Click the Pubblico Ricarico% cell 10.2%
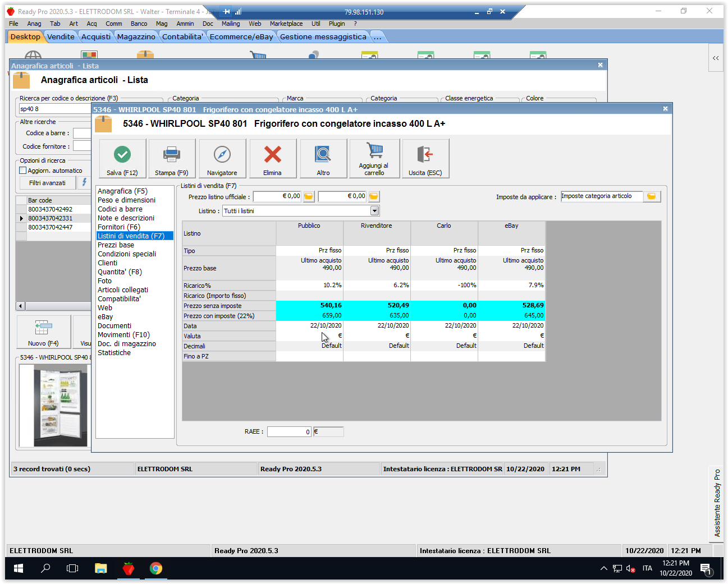Screen dimensions: 728x584 tap(309, 286)
